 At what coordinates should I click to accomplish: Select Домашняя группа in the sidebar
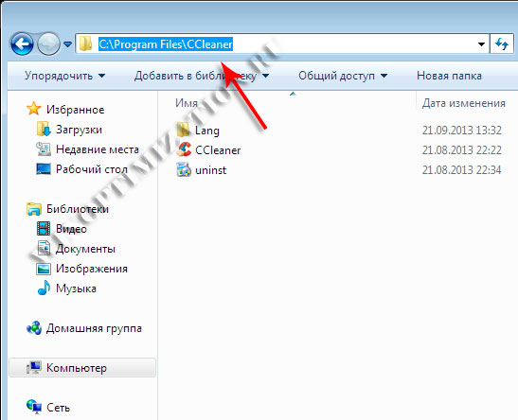coord(94,328)
